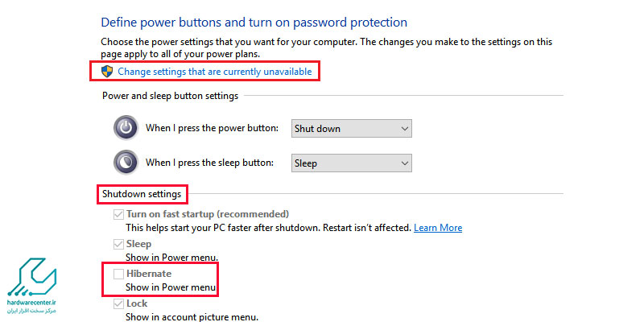Toggle the Sleep checkbox
644x322 pixels.
tap(118, 245)
